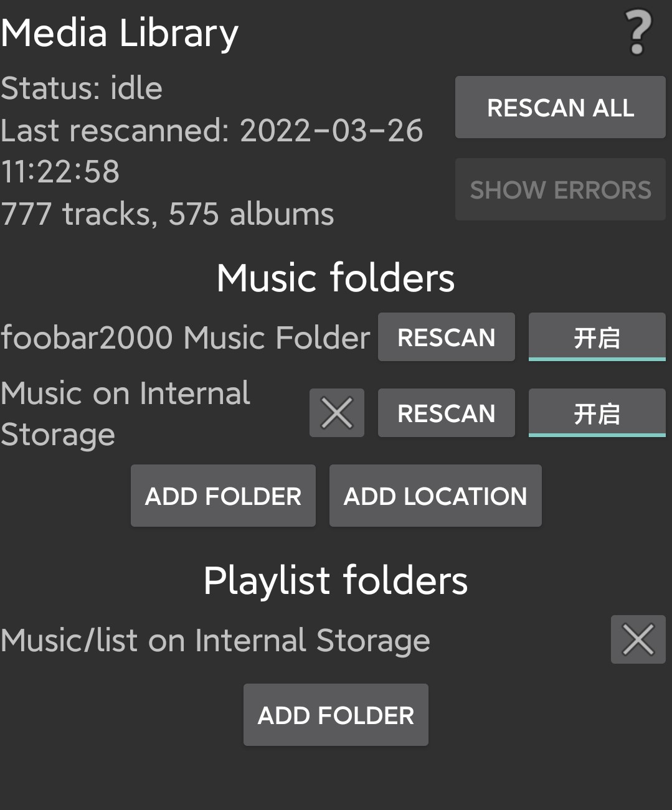The width and height of the screenshot is (672, 810).
Task: Click the Playlist folders heading
Action: coord(336,580)
